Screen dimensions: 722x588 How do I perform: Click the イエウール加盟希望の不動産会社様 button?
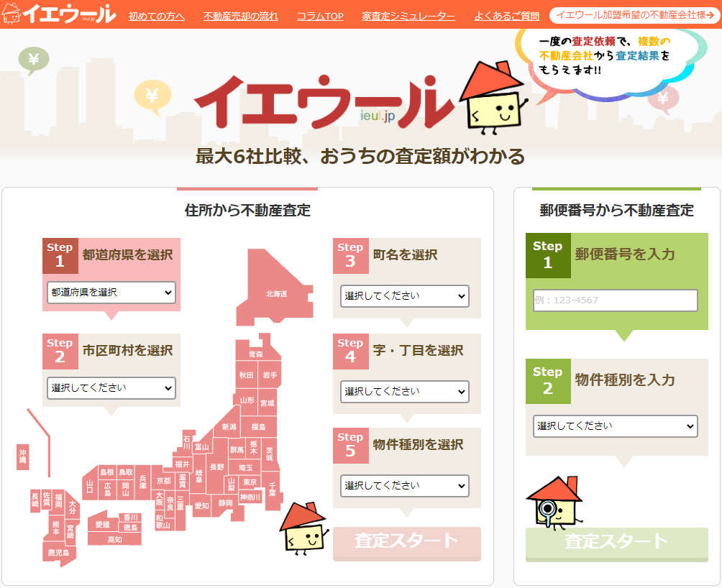[634, 15]
